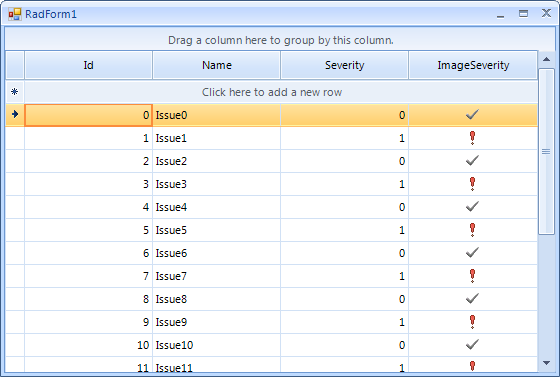Click the vertical scrollbar thumb

tap(546, 152)
